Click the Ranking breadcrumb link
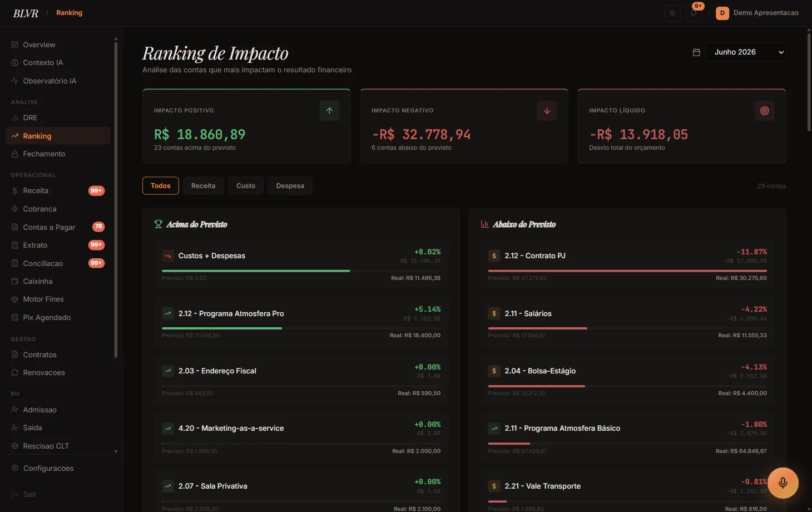 click(69, 13)
